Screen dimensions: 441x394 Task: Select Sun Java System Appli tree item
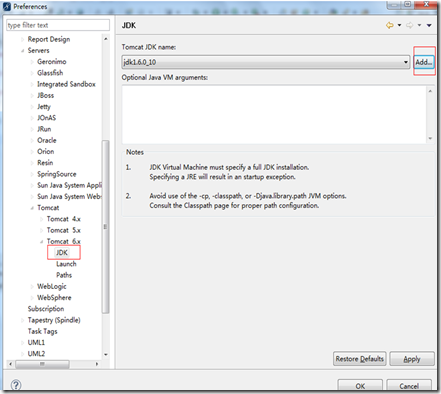point(69,185)
